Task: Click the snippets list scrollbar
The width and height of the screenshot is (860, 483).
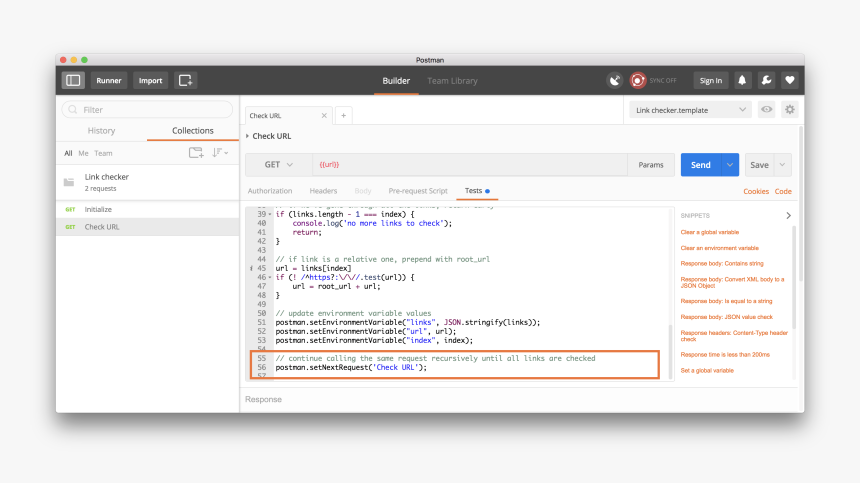Action: click(794, 279)
